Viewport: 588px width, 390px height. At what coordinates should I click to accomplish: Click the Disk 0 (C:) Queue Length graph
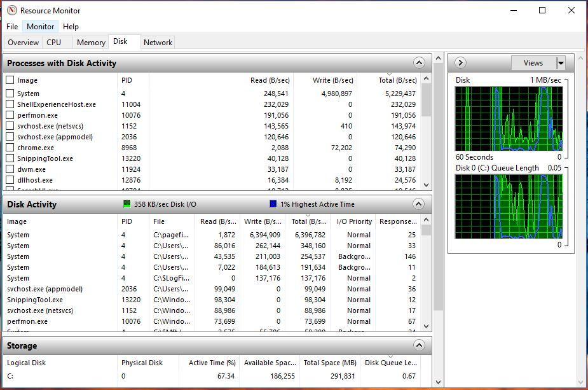click(x=509, y=206)
